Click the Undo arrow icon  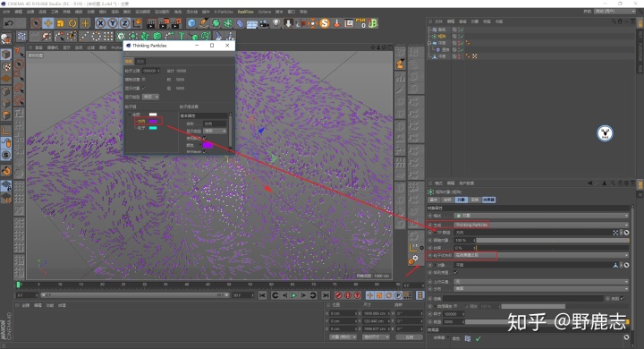(8, 23)
